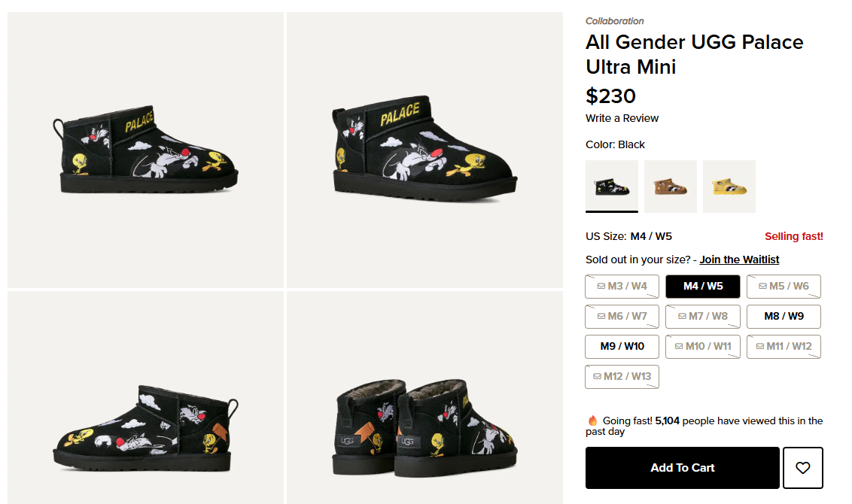Choose sold-out size M7 / W8
852x504 pixels.
tap(703, 317)
